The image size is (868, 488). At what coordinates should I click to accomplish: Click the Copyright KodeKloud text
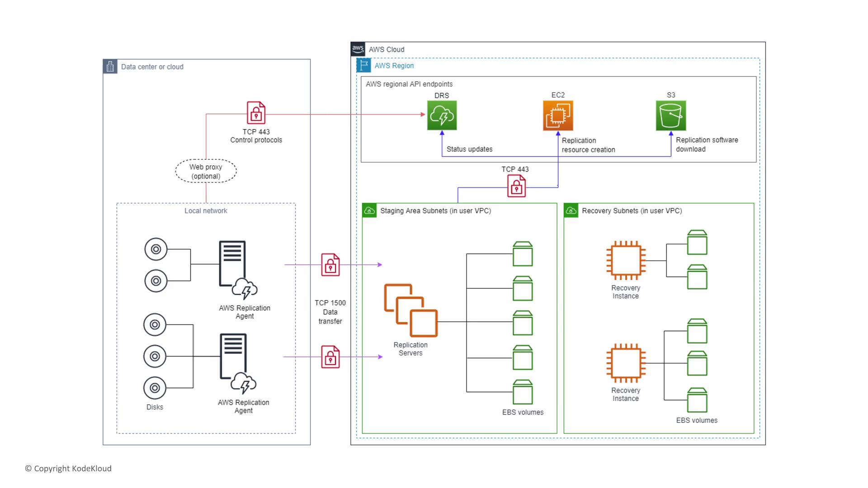tap(68, 469)
